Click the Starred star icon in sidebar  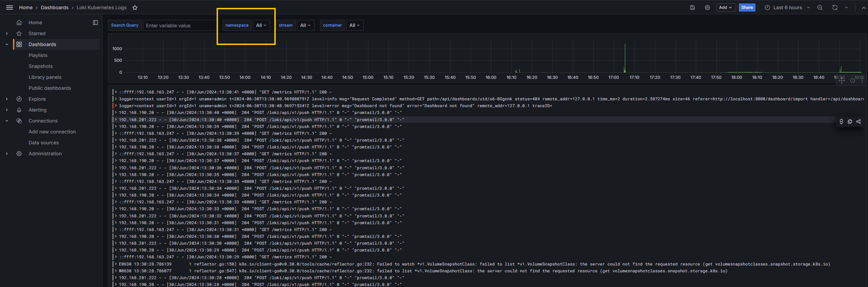pyautogui.click(x=19, y=33)
